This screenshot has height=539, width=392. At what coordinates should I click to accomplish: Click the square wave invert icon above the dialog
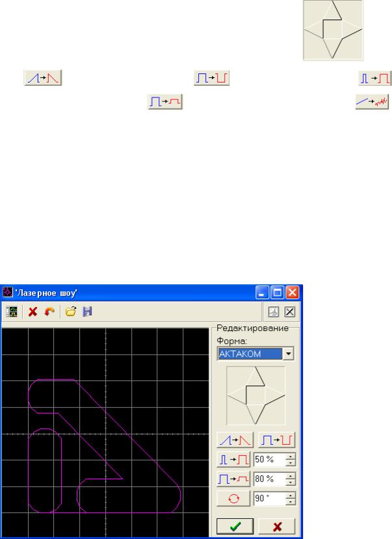click(212, 77)
